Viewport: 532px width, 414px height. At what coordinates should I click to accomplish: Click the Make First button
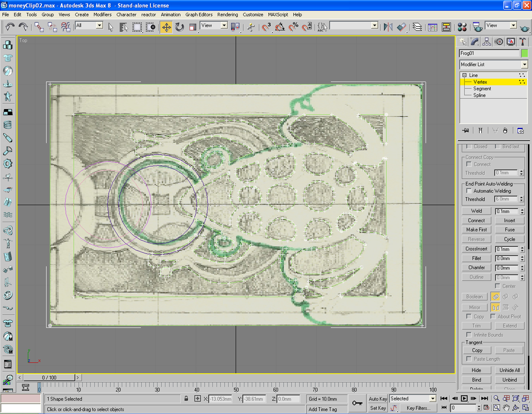point(476,230)
